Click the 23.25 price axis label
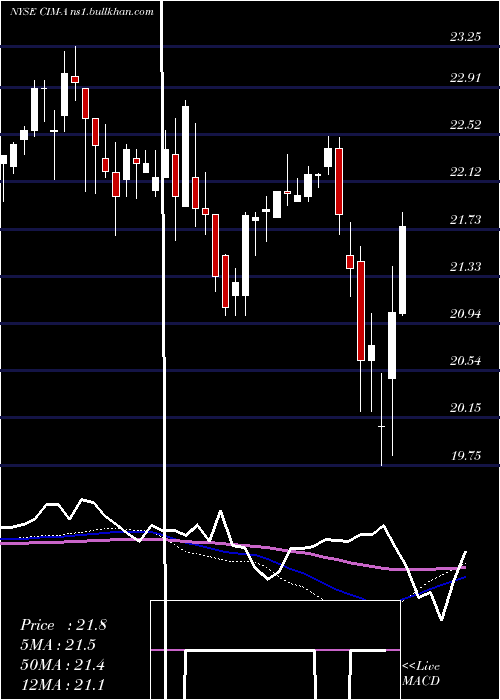Viewport: 500px width, 700px height. (x=465, y=37)
